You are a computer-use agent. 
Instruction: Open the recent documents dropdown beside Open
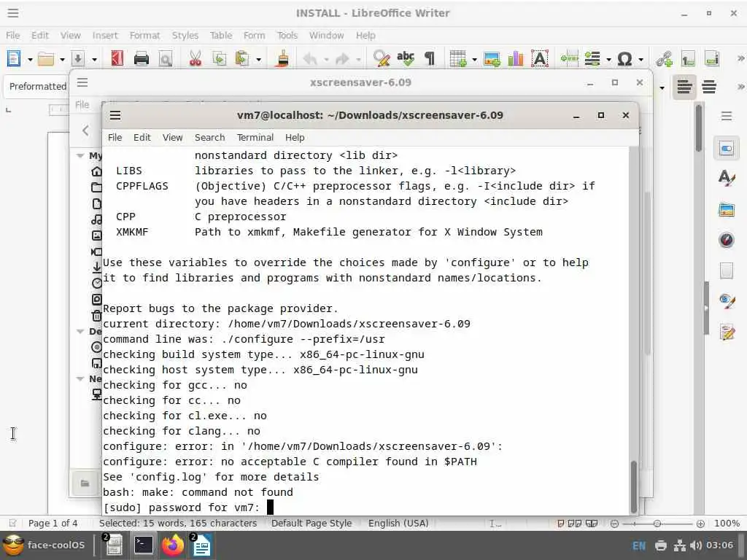coord(63,60)
